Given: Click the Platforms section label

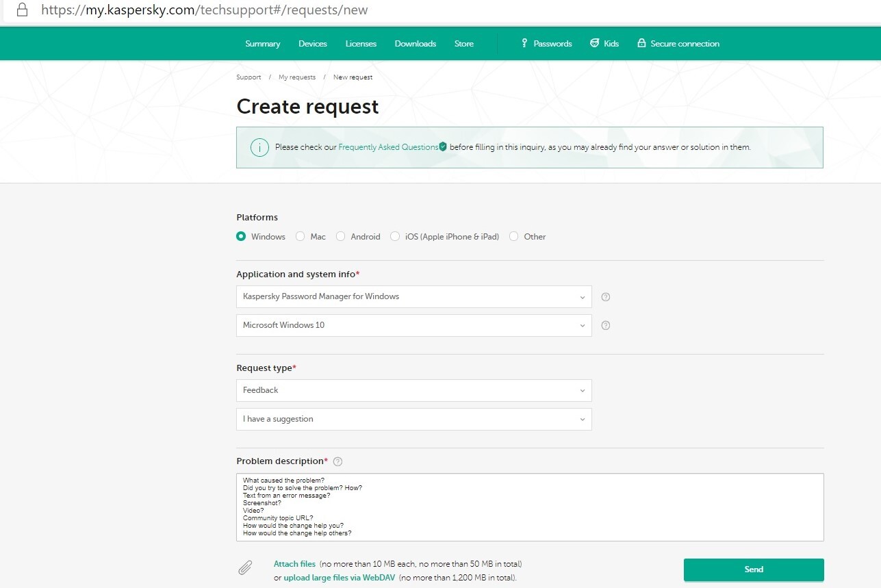Looking at the screenshot, I should pos(257,217).
